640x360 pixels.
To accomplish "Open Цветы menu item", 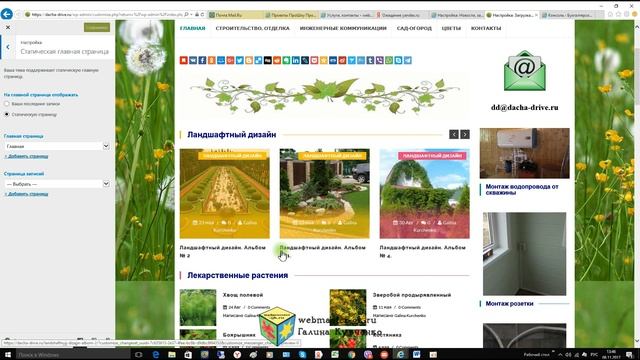I will click(x=451, y=28).
